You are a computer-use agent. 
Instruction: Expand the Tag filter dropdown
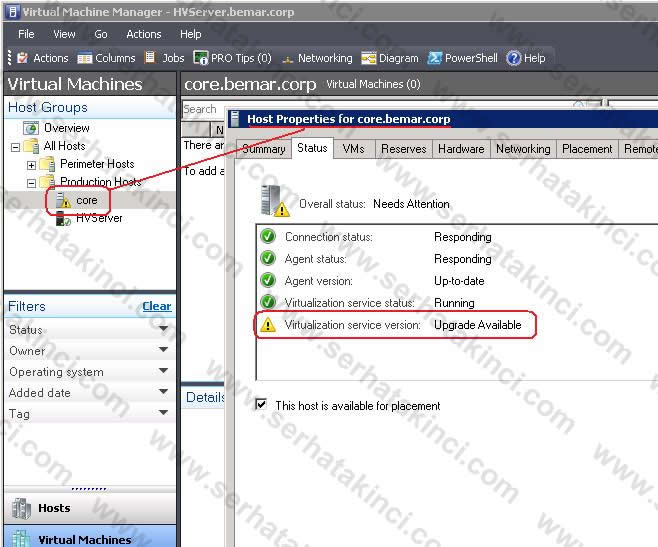[x=163, y=413]
